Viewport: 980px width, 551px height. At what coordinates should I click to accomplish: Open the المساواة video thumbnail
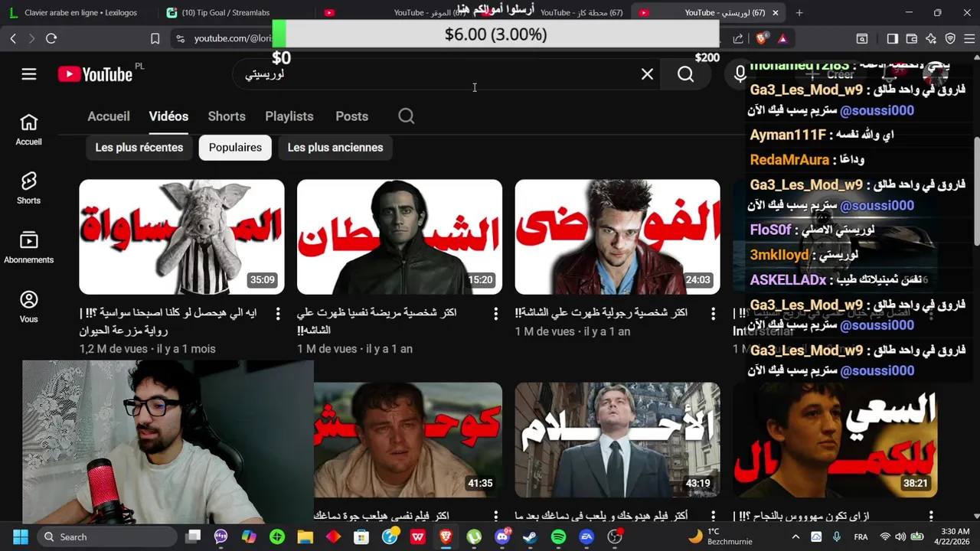click(181, 236)
